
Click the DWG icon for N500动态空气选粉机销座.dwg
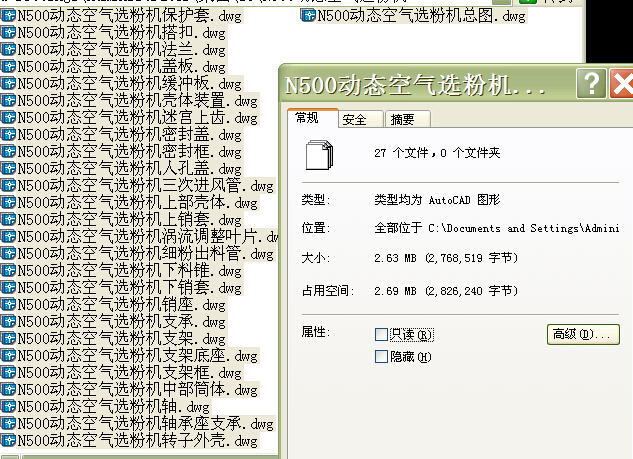[8, 304]
